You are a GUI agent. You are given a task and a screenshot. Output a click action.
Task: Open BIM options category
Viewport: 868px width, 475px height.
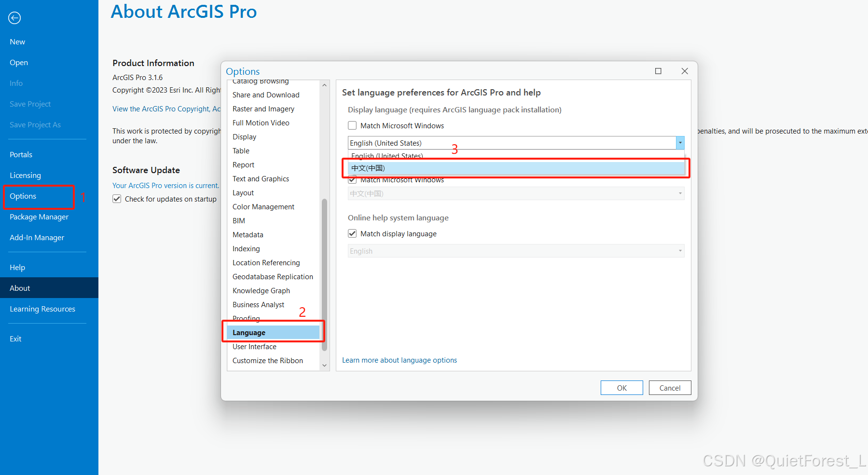coord(239,221)
